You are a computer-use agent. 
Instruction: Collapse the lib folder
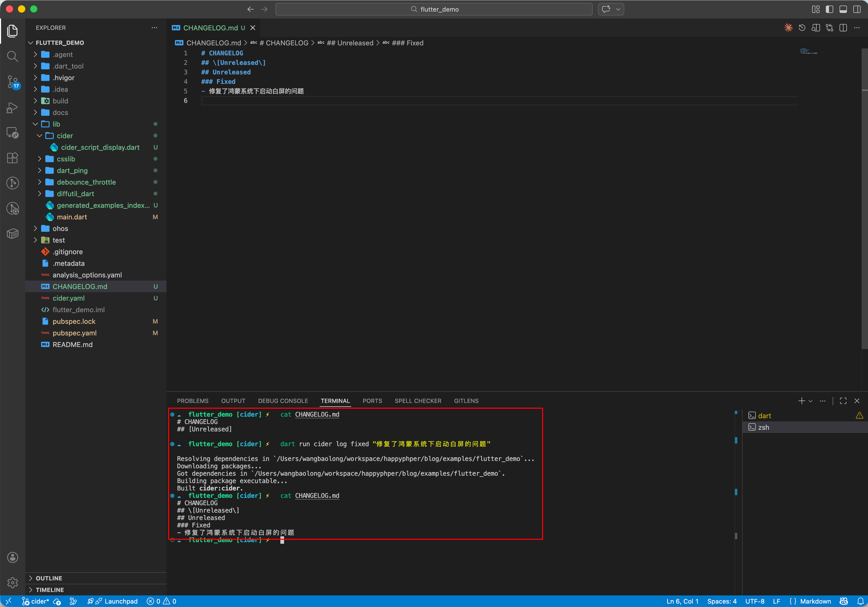pyautogui.click(x=56, y=124)
